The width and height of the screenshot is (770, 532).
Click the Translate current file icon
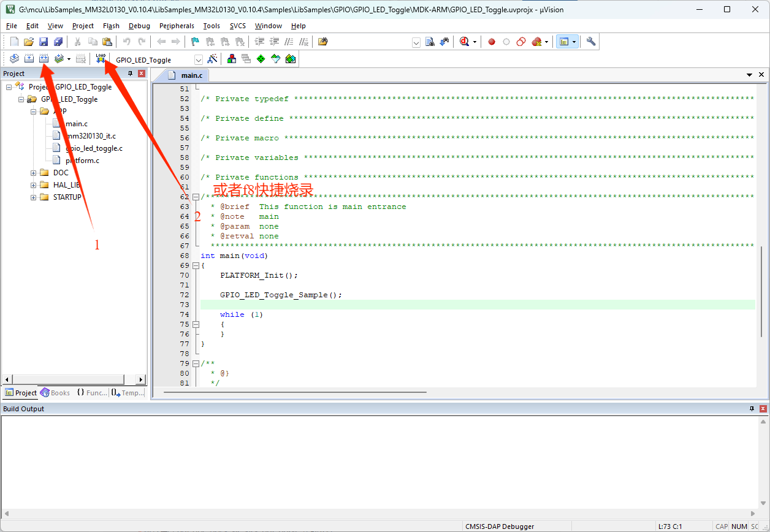point(13,59)
